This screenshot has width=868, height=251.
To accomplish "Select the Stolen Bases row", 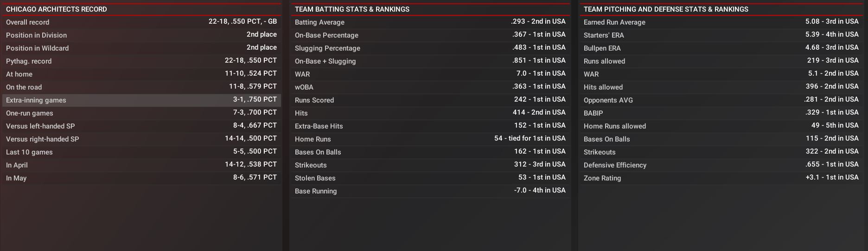I will (x=430, y=178).
